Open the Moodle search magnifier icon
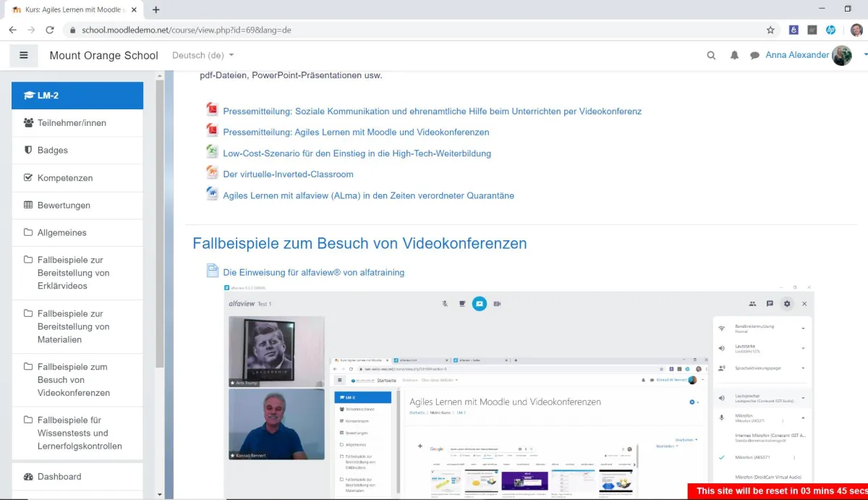 click(711, 55)
